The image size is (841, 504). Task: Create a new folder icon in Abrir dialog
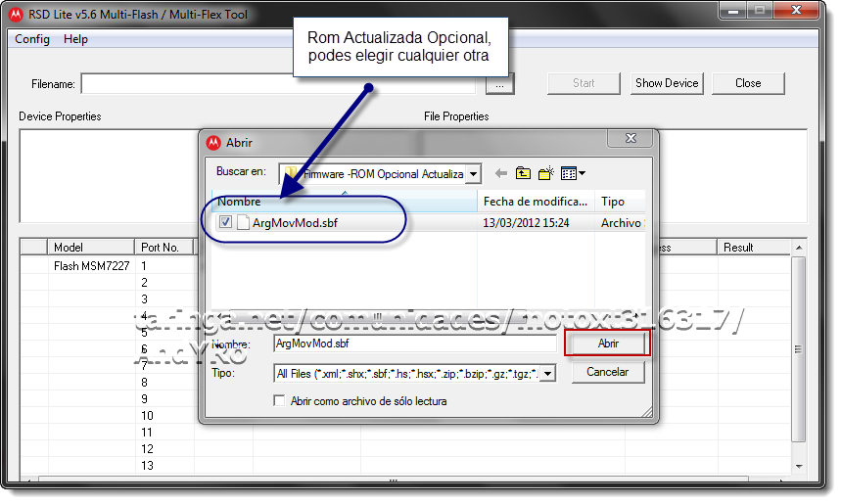tap(546, 173)
